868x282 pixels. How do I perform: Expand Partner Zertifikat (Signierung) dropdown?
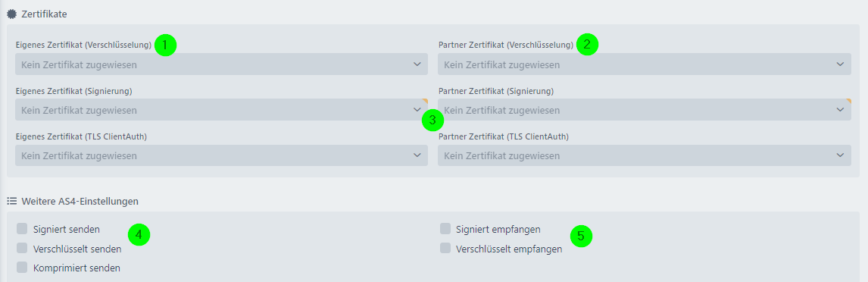645,110
